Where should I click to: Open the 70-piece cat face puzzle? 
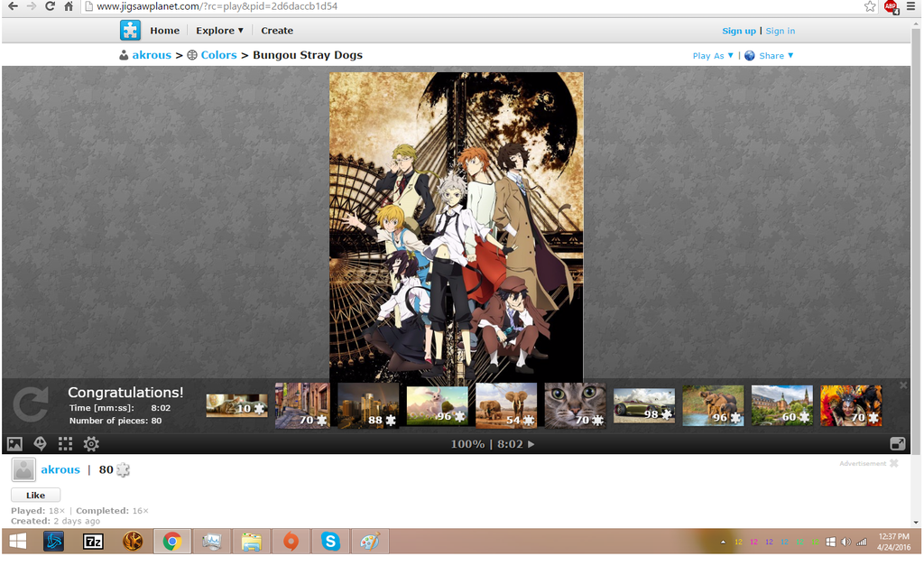[x=575, y=405]
